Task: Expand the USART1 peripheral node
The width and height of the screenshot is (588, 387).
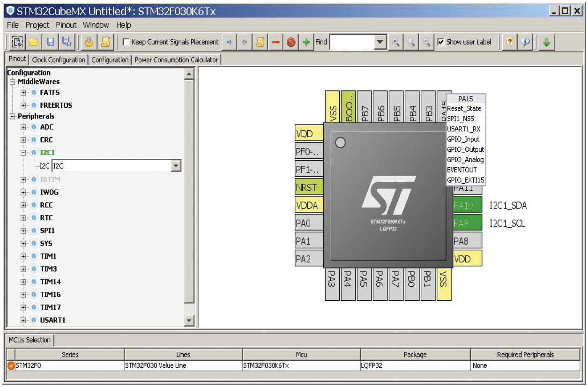Action: 23,320
